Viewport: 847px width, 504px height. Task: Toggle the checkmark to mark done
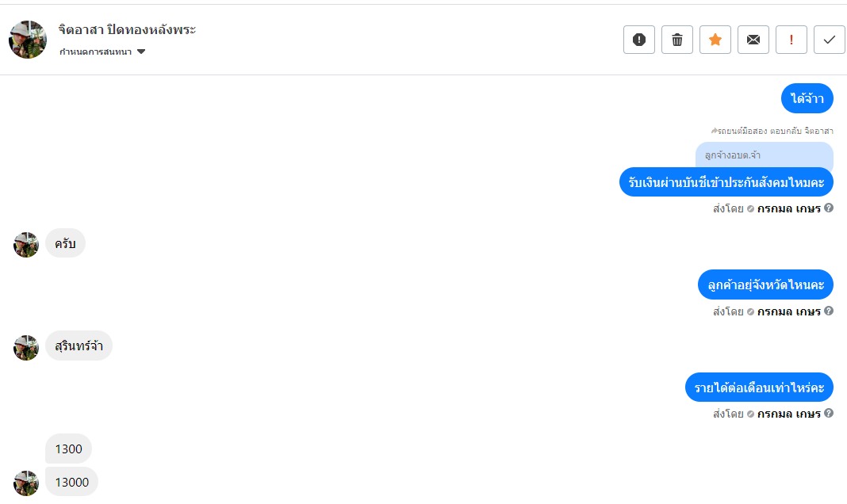[829, 40]
